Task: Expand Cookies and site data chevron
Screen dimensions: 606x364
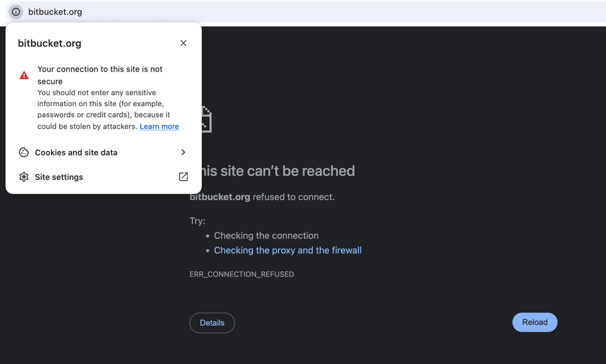Action: 183,152
